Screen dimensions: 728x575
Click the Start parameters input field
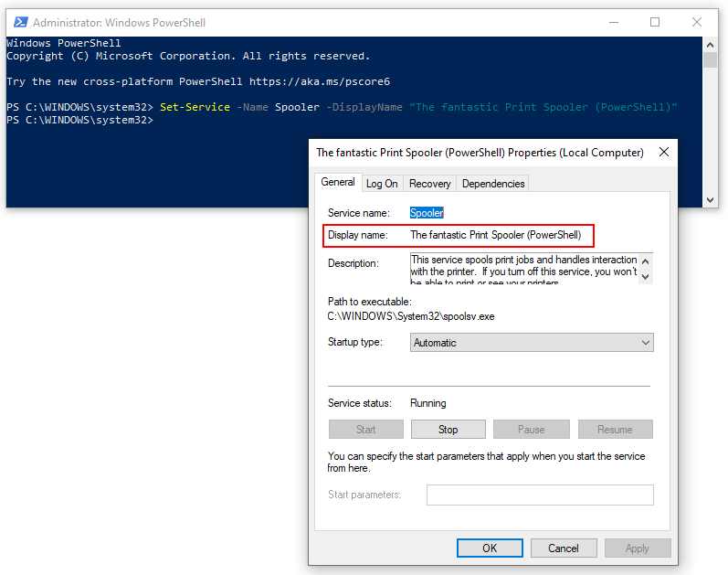[x=540, y=495]
